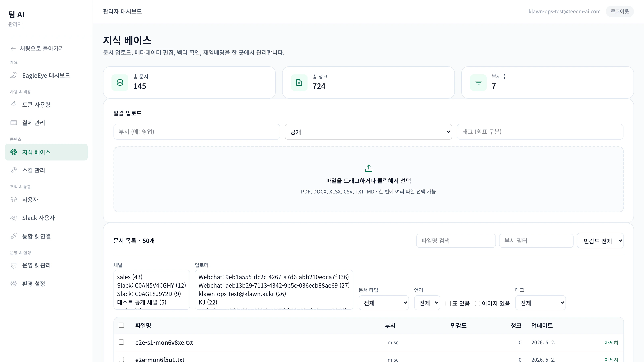Screen dimensions: 644x362
Task: Click the 팀 AI logo text
Action: point(16,14)
